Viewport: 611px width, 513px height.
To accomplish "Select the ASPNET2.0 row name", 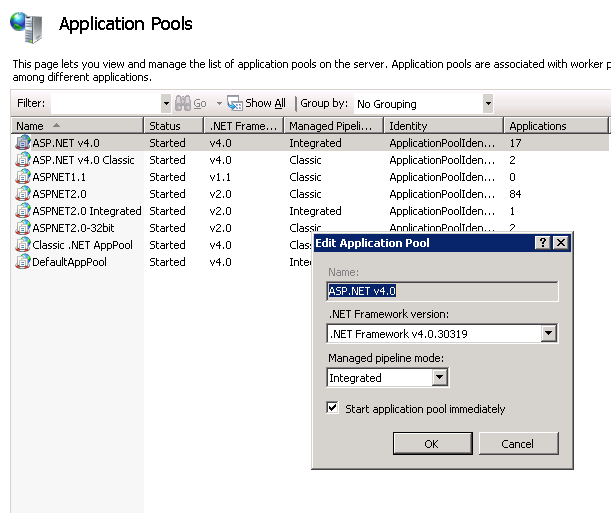I will click(59, 194).
